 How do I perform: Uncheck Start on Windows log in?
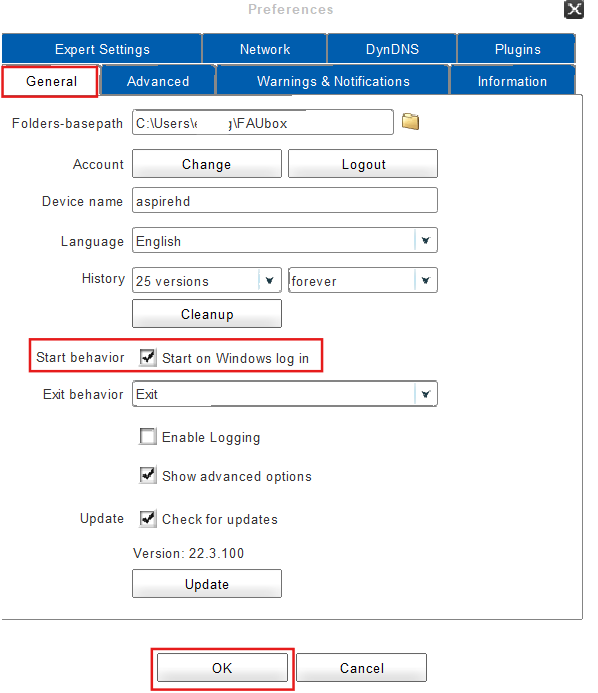pyautogui.click(x=148, y=357)
